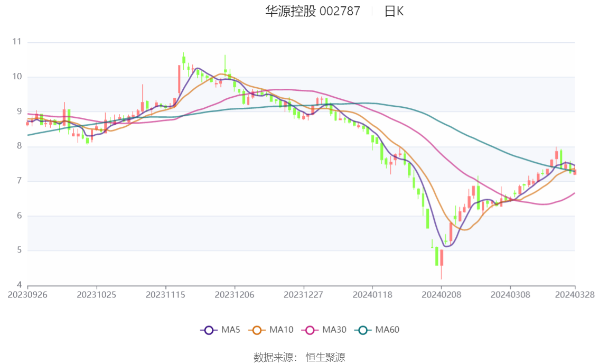
Task: Click the last candlestick at chart right edge
Action: point(575,172)
